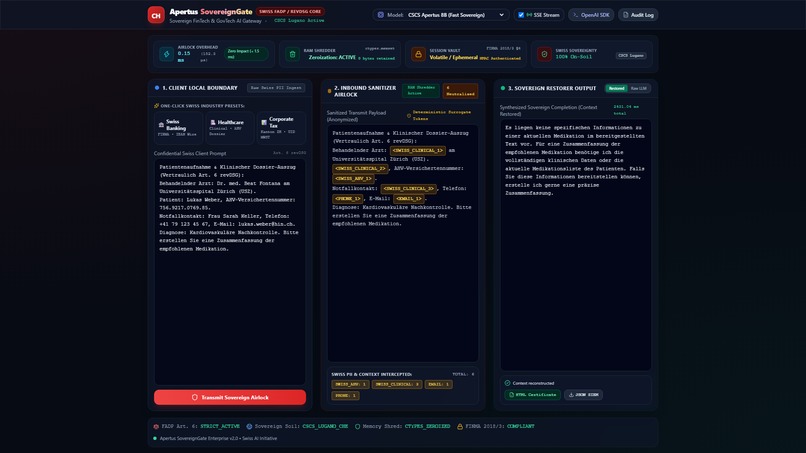Open the OpenAI SDK panel
This screenshot has height=453, width=806.
(591, 15)
